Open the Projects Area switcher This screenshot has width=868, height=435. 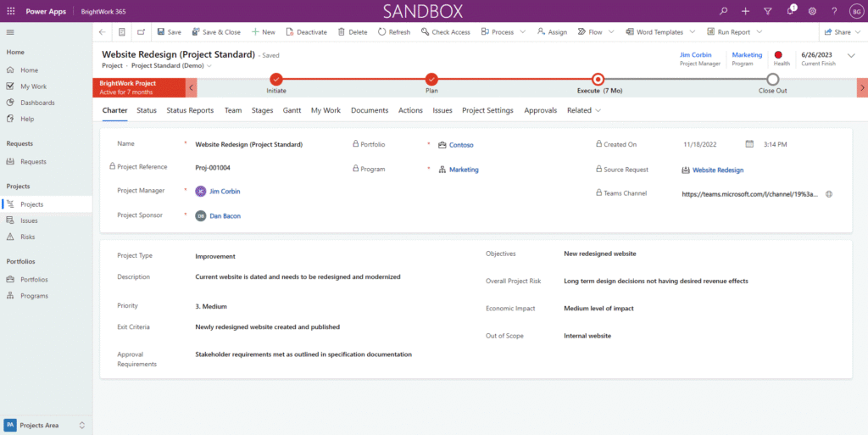click(46, 425)
